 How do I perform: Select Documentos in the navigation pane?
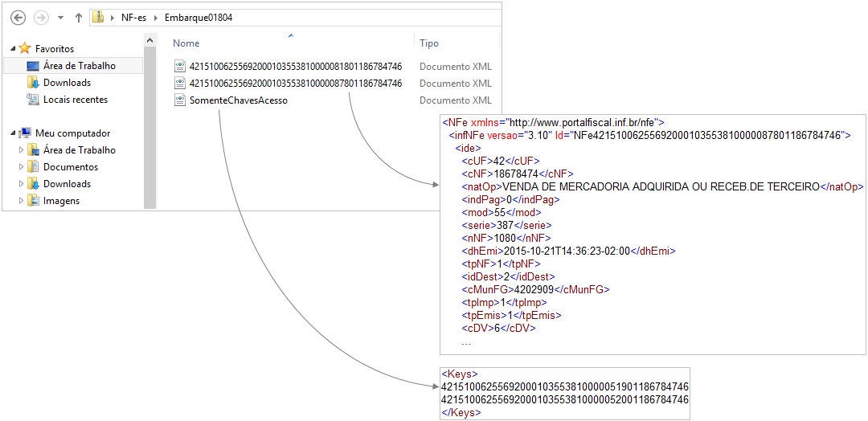click(x=71, y=166)
